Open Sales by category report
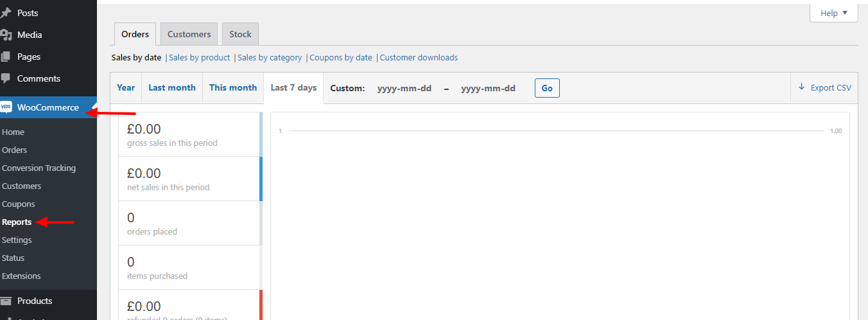868x320 pixels. tap(270, 57)
